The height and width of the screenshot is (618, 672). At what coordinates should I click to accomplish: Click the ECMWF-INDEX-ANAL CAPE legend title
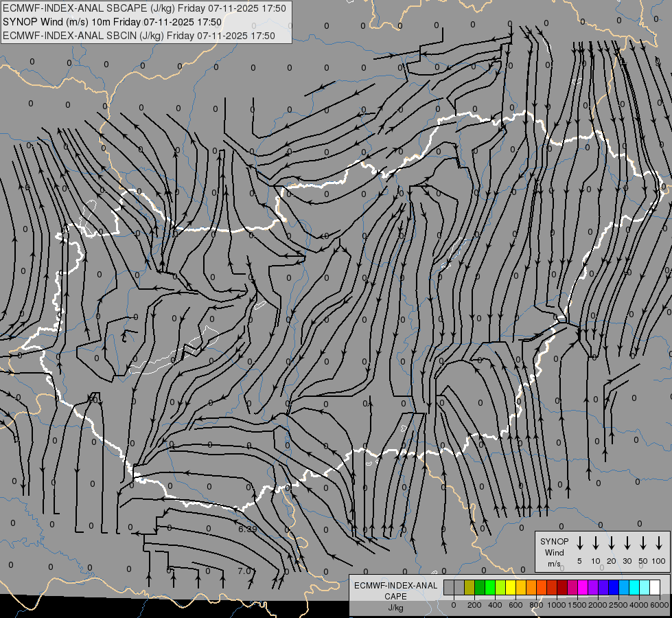[x=395, y=591]
